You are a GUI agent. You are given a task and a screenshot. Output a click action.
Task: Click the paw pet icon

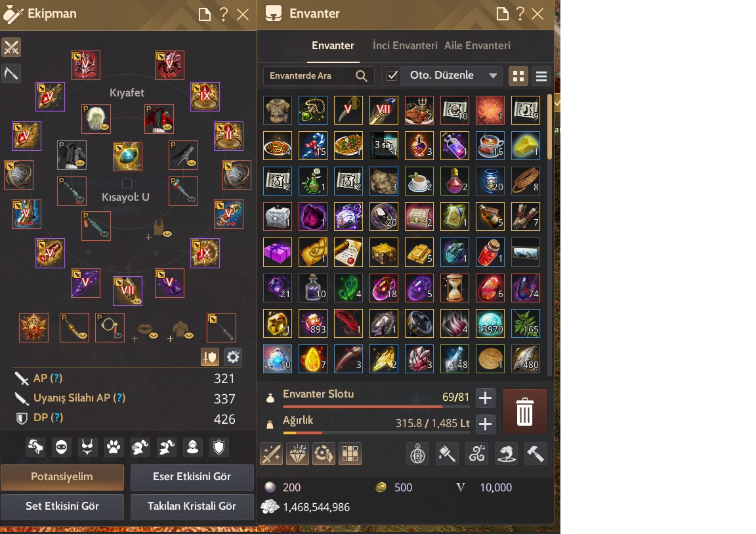(x=114, y=447)
